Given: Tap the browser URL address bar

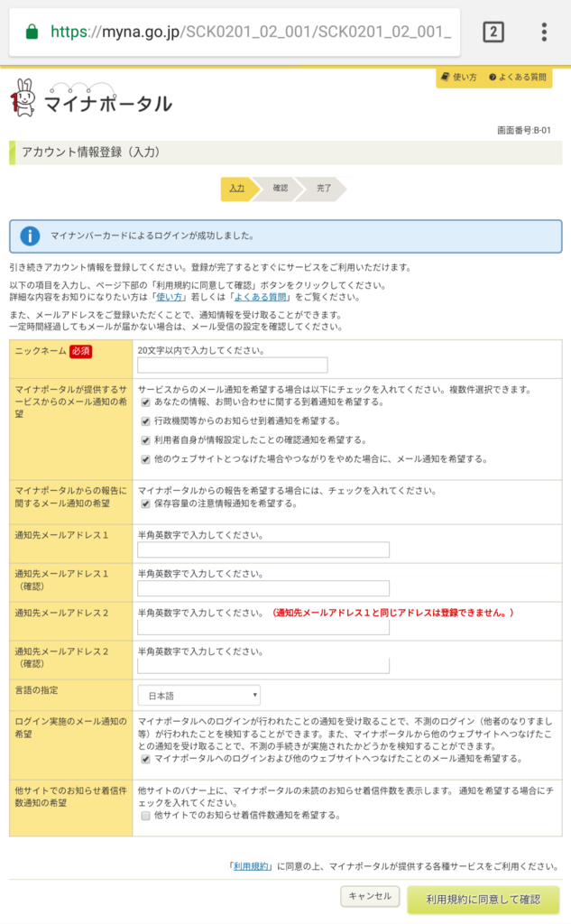Looking at the screenshot, I should click(235, 32).
